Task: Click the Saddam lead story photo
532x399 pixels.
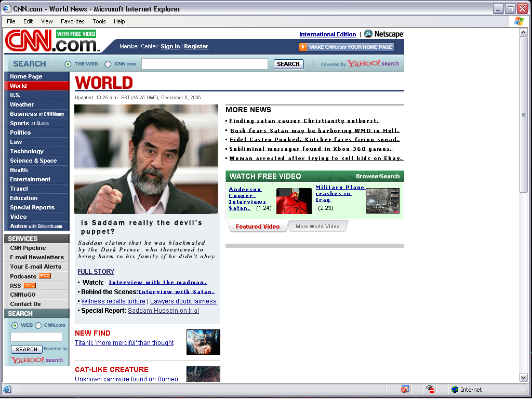Action: coord(146,159)
